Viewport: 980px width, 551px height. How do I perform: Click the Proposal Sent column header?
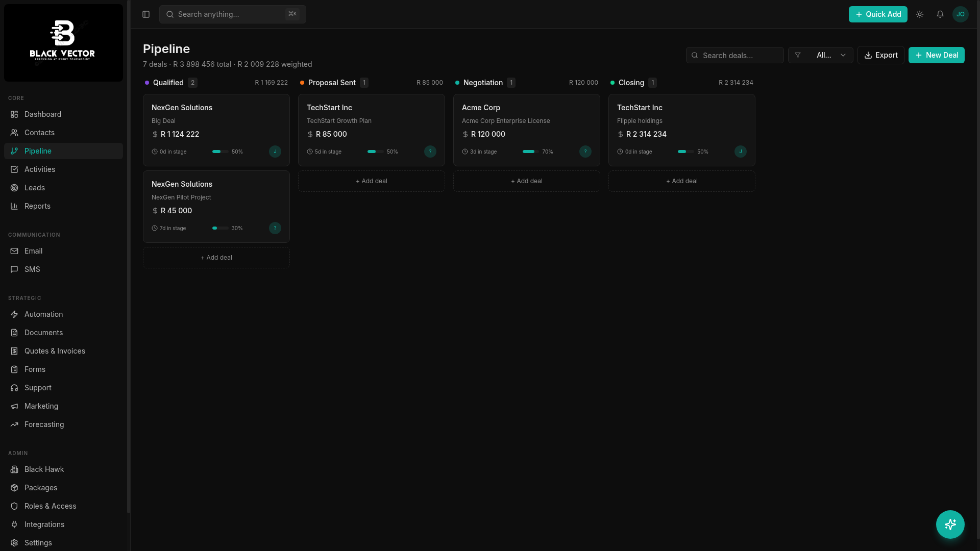(372, 83)
